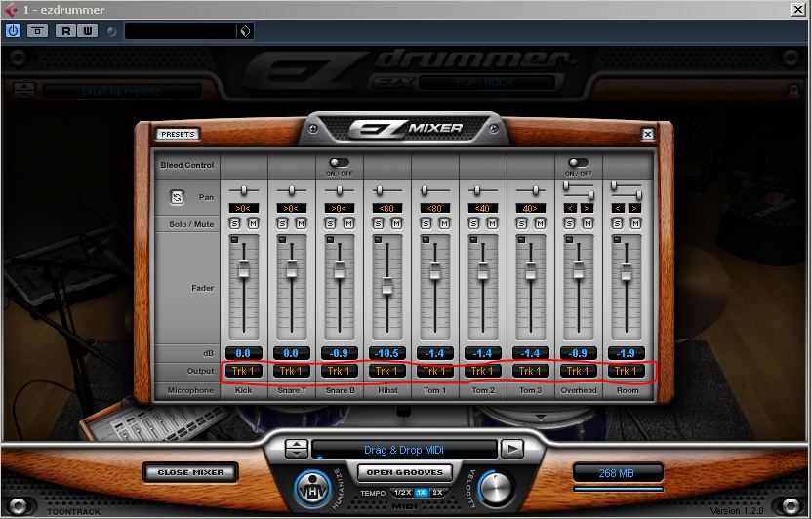
Task: Solo the Kick channel
Action: (x=234, y=223)
